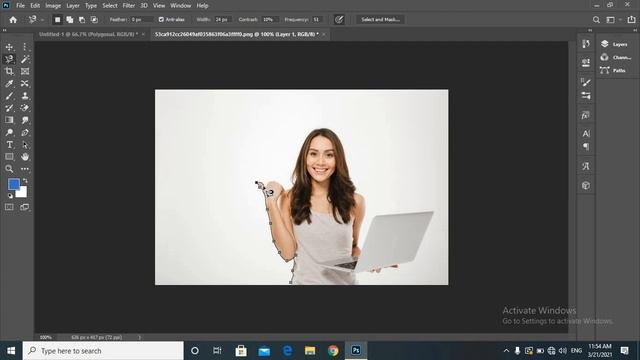Select the Crop tool
The width and height of the screenshot is (640, 360).
click(9, 71)
